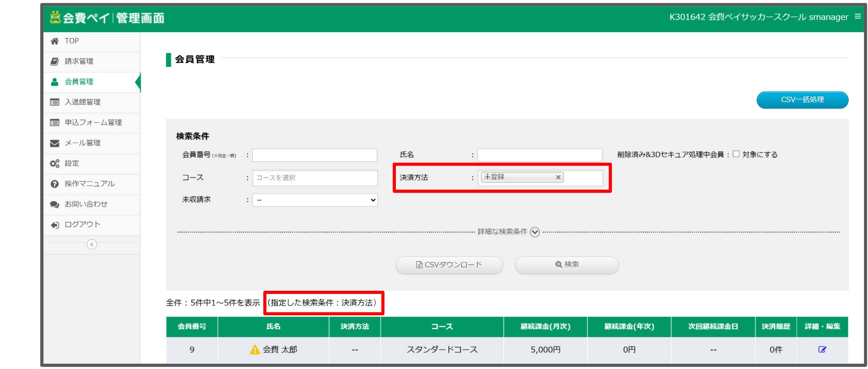Image resolution: width=868 pixels, height=369 pixels.
Task: Open the hamburger menu next to smanager
Action: tap(857, 17)
